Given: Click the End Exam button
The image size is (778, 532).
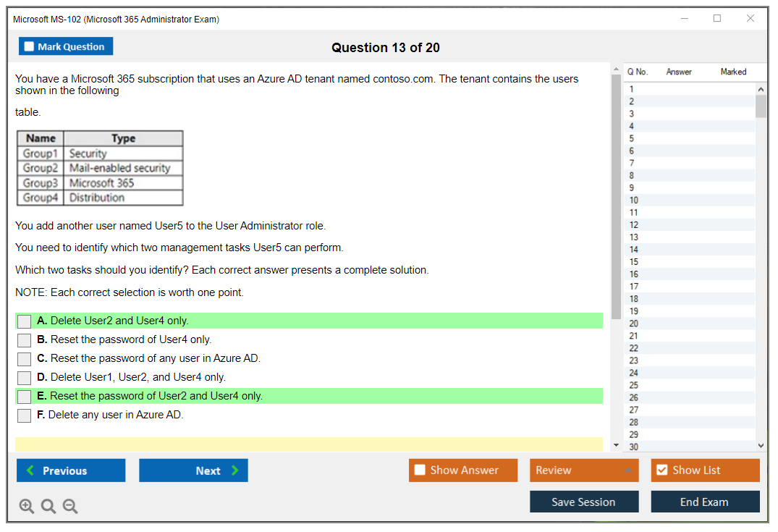Looking at the screenshot, I should tap(705, 502).
